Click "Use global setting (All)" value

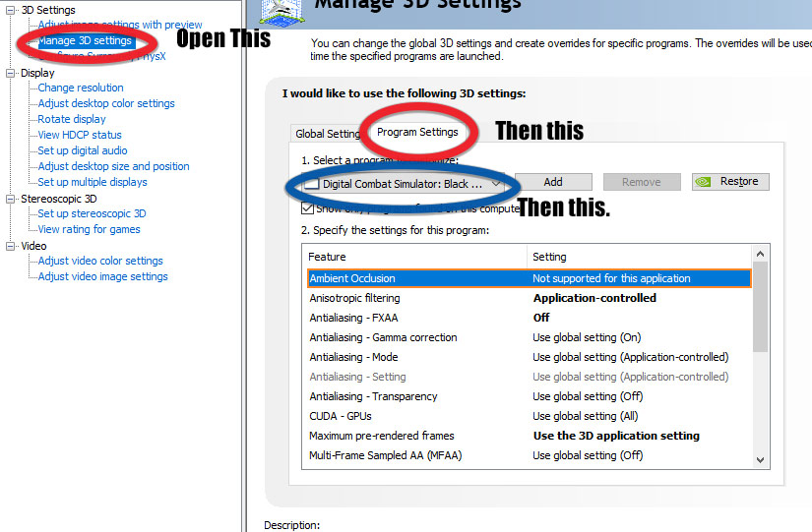click(x=586, y=416)
